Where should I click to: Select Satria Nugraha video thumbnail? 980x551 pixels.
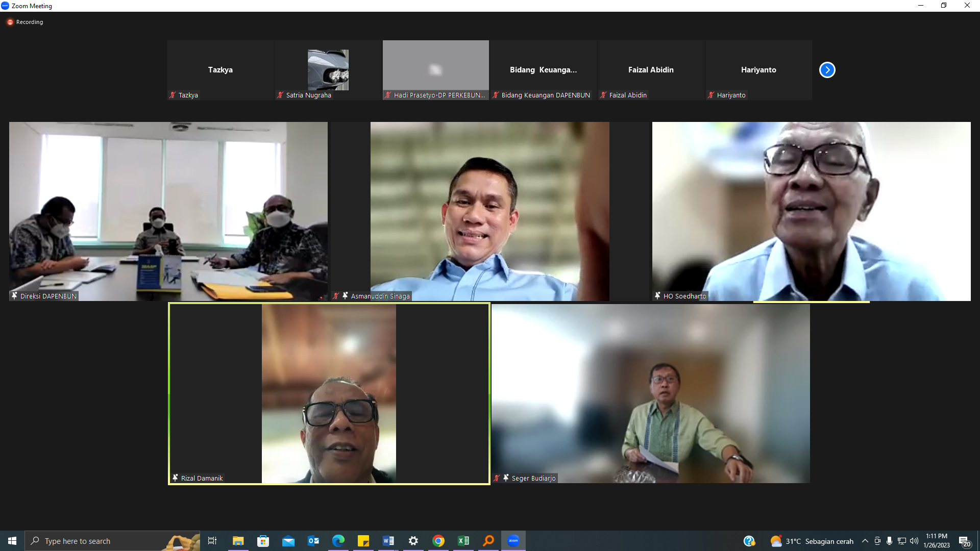tap(328, 70)
